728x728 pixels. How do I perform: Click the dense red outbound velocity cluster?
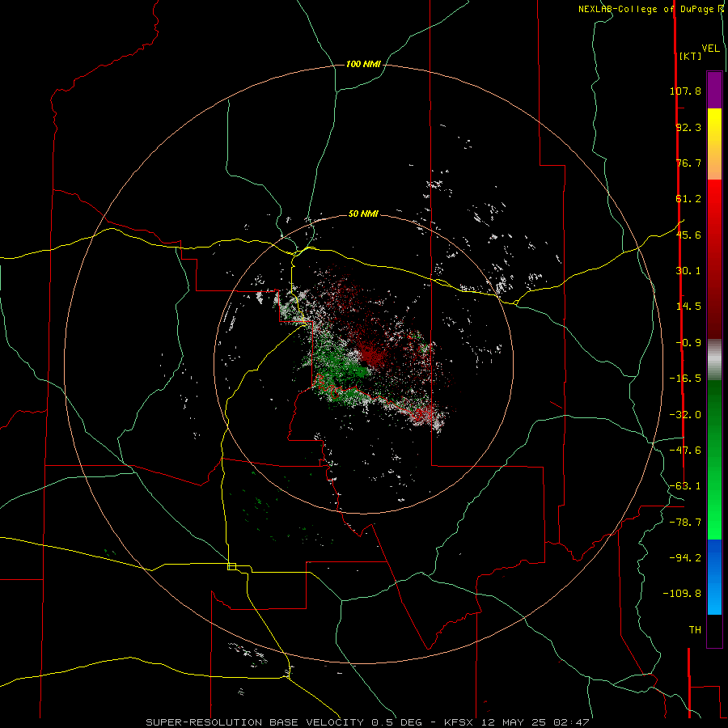(x=371, y=355)
